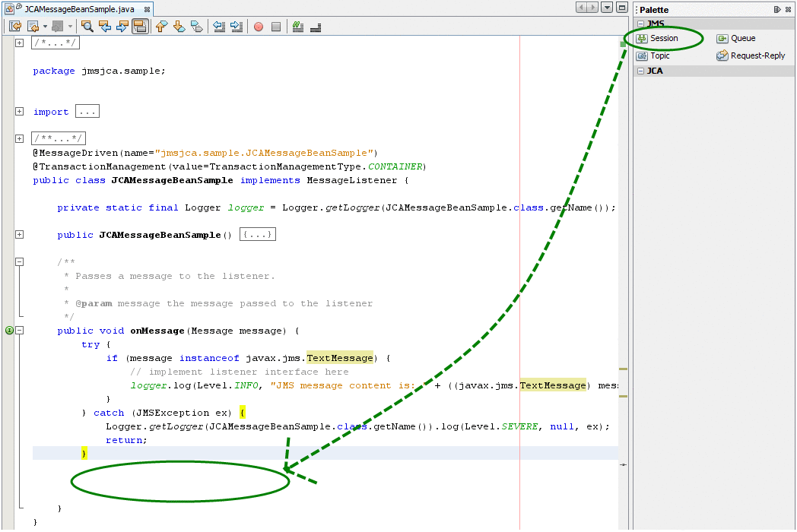Screen dimensions: 797x532
Task: Toggle the Highlight Search button
Action: [x=140, y=27]
